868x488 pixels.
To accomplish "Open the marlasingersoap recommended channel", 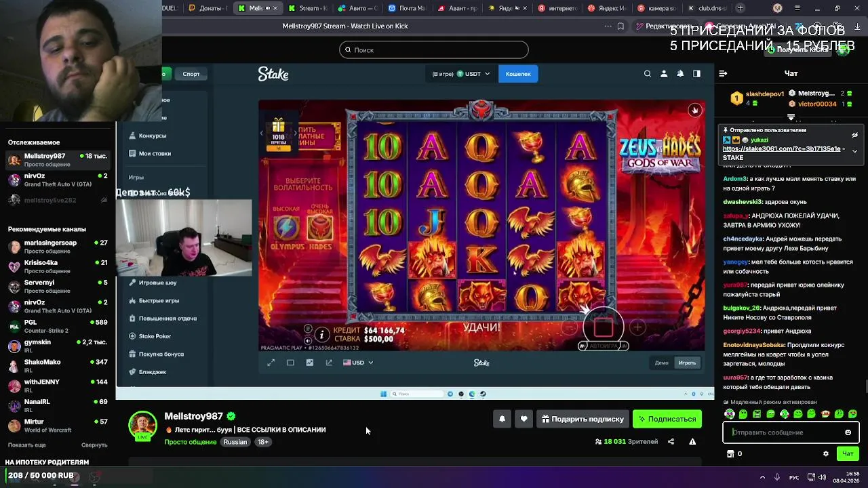I will click(x=58, y=247).
